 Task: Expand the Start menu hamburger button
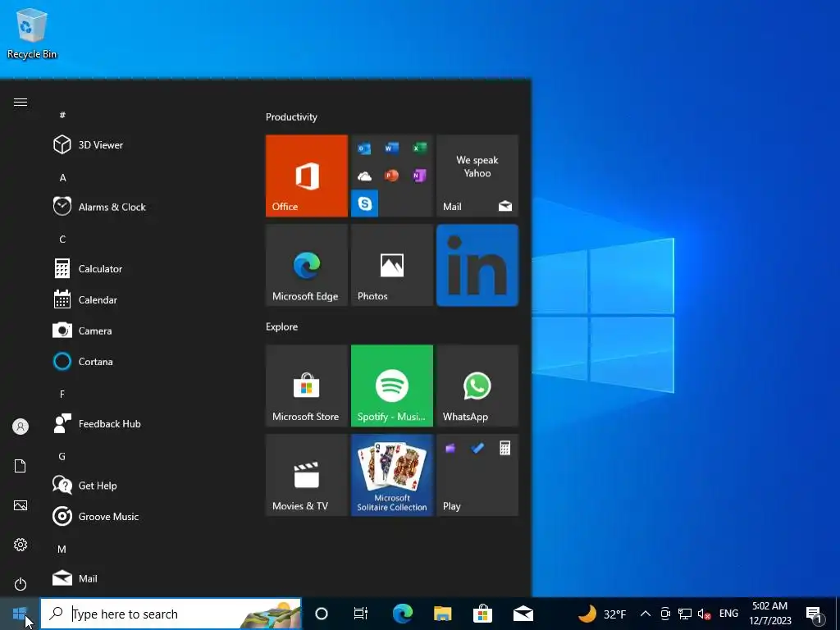21,103
